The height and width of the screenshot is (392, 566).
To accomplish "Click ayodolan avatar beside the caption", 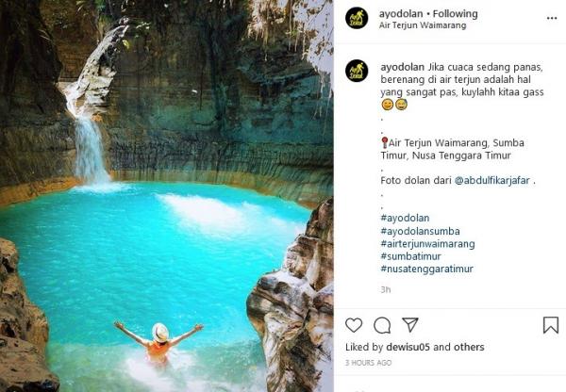I will (x=357, y=71).
